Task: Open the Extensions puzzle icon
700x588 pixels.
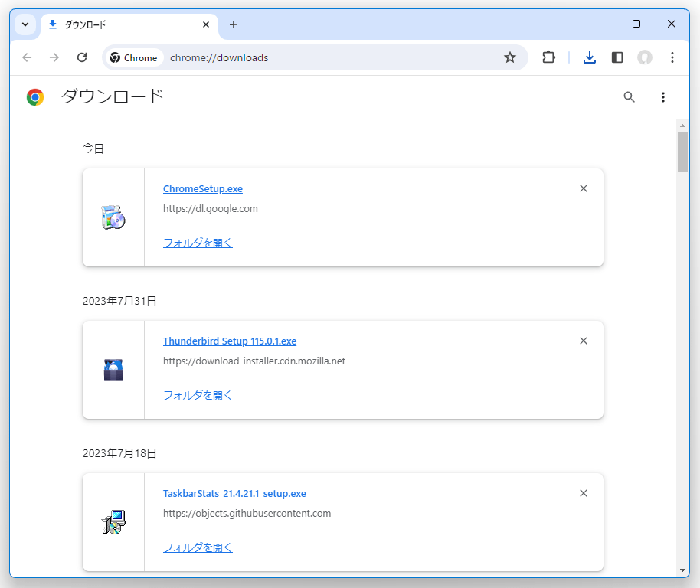Action: point(548,57)
